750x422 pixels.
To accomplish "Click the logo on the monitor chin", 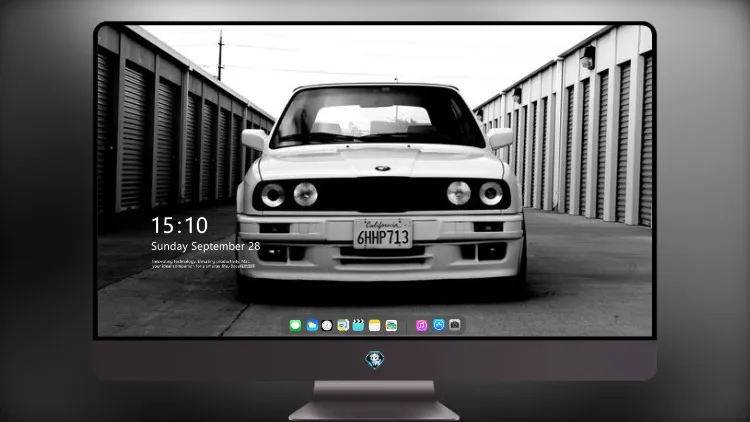I will click(375, 360).
